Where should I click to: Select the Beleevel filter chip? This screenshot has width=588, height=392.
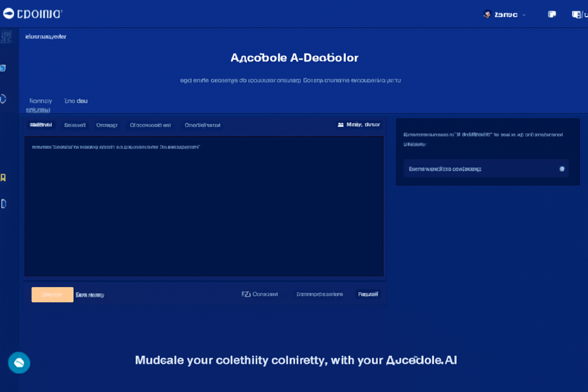pos(75,125)
